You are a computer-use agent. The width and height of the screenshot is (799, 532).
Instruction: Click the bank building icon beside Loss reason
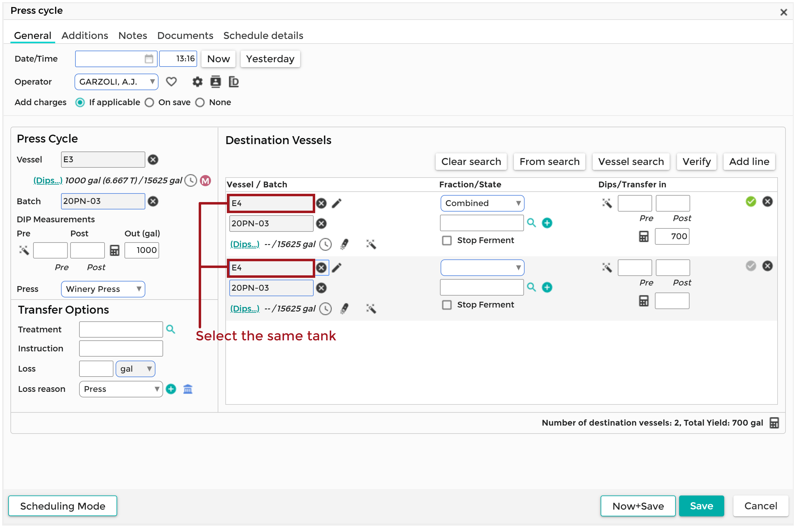[x=188, y=389]
